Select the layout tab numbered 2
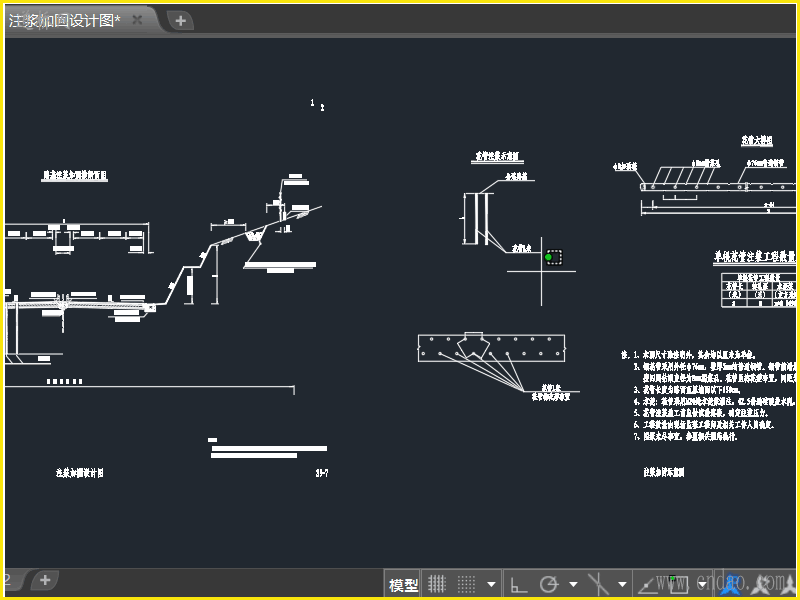The image size is (800, 600). point(9,580)
